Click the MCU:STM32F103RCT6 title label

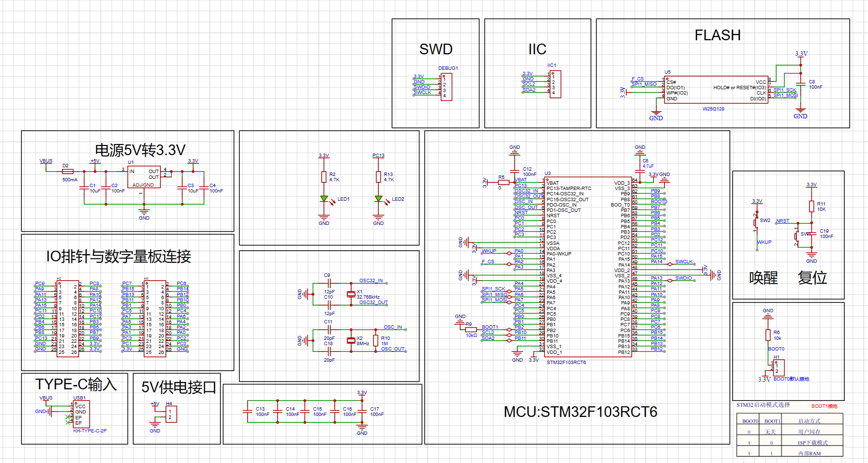(580, 412)
